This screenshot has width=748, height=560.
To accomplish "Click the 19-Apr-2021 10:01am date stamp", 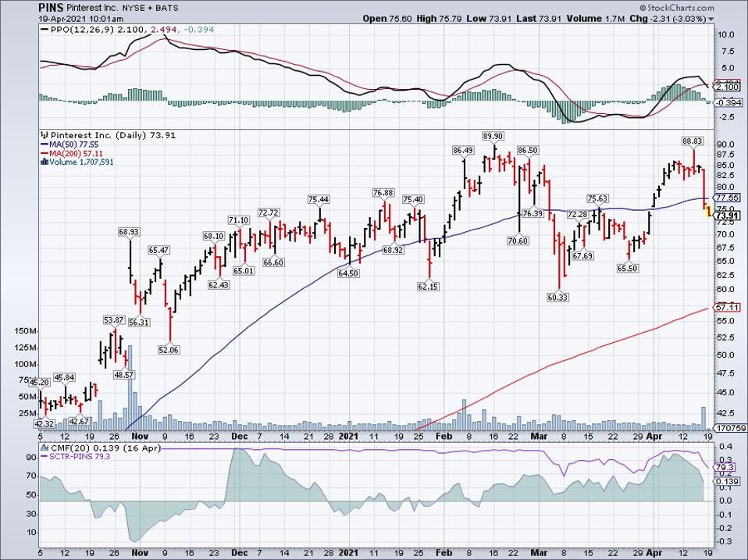I will coord(81,19).
